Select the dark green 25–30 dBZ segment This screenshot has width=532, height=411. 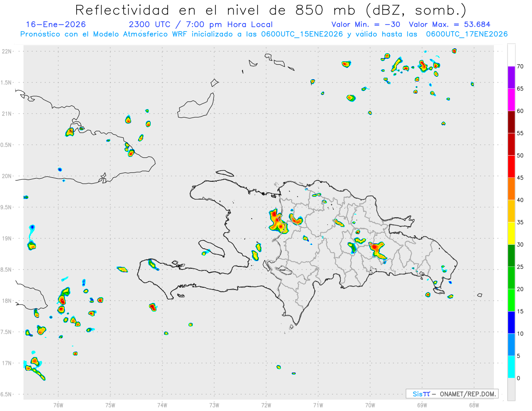[x=511, y=255]
